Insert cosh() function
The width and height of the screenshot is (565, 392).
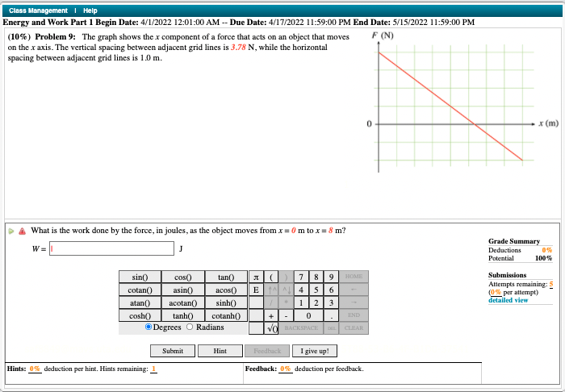point(140,315)
